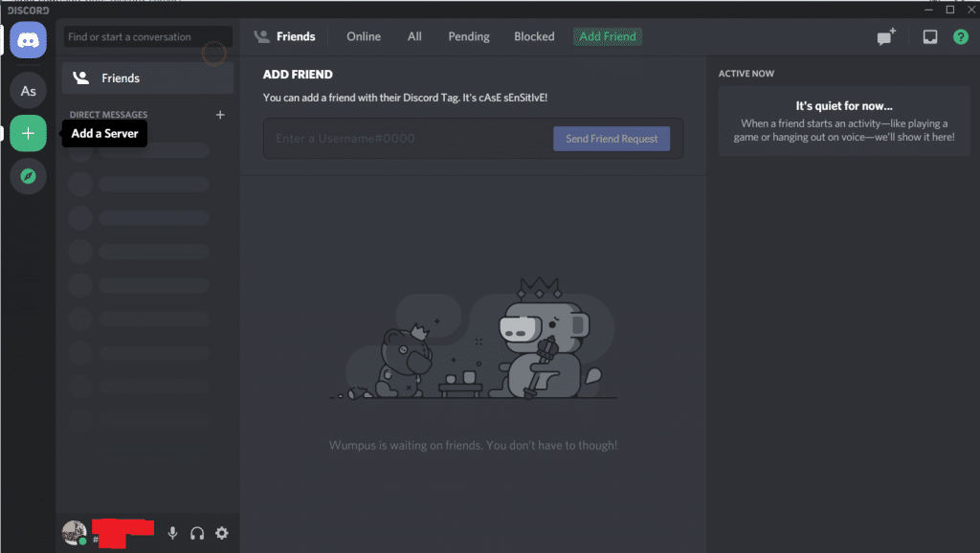Click the 'Find or start a conversation' search bar
The image size is (980, 553).
pos(146,36)
